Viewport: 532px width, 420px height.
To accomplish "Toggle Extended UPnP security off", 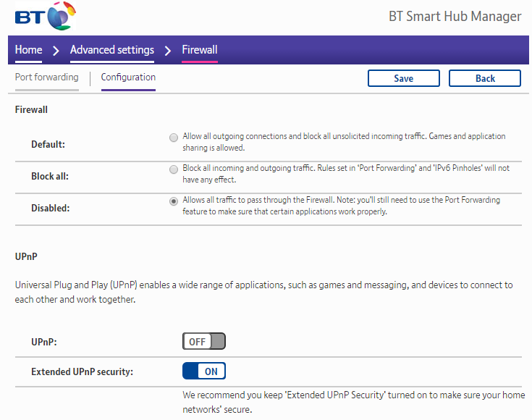I will [204, 371].
